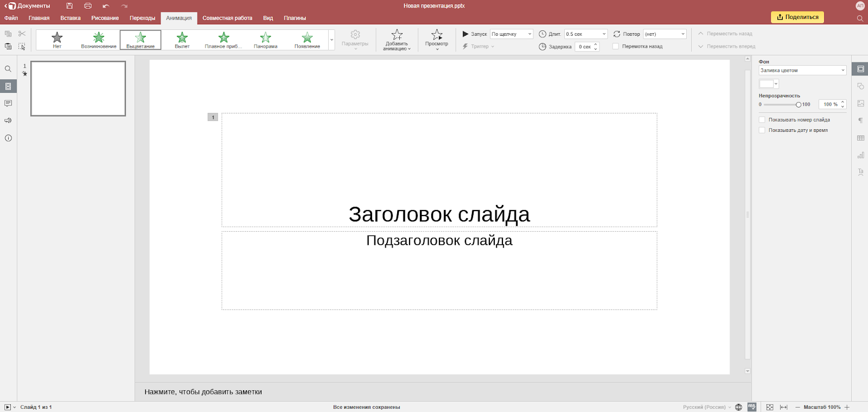
Task: Switch to the Главная tab
Action: [39, 18]
